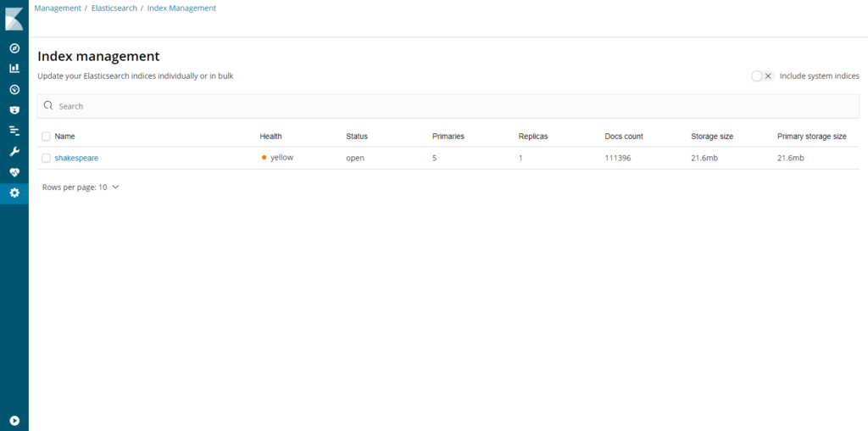Open Dashboard gauge icon in sidebar
The image size is (868, 431).
(x=15, y=90)
